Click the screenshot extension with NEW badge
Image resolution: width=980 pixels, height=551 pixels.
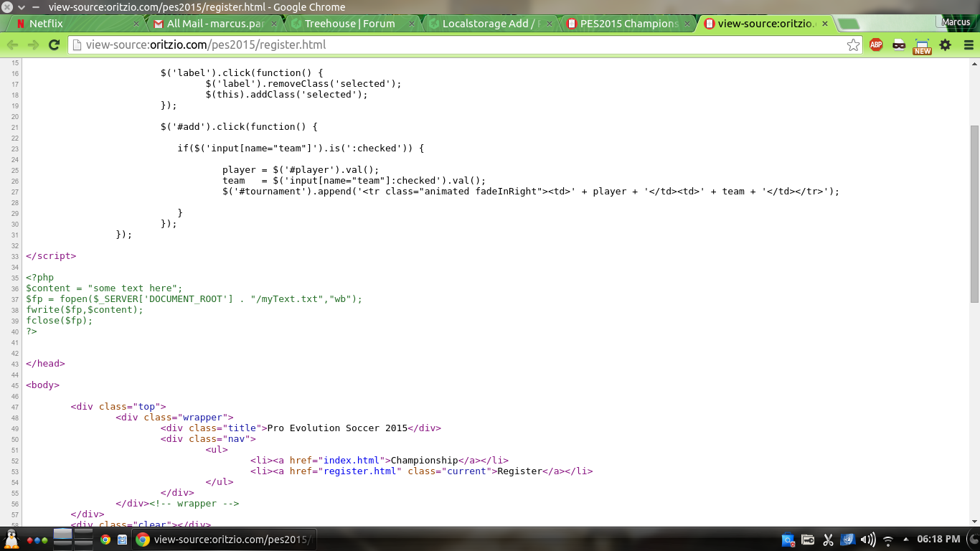click(922, 46)
